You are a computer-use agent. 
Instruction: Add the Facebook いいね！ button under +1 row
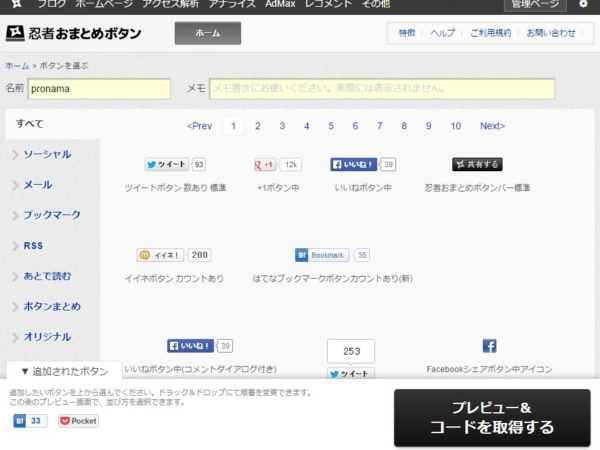coord(363,165)
